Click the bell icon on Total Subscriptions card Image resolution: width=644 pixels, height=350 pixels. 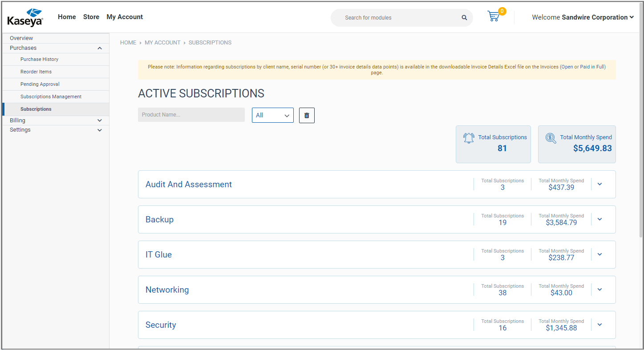pos(469,138)
